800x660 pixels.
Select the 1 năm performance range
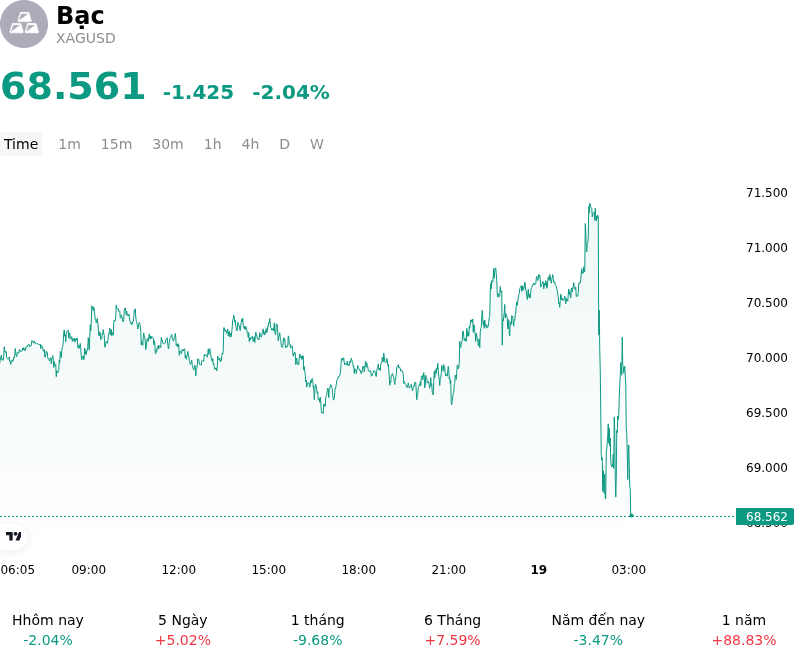click(x=744, y=630)
